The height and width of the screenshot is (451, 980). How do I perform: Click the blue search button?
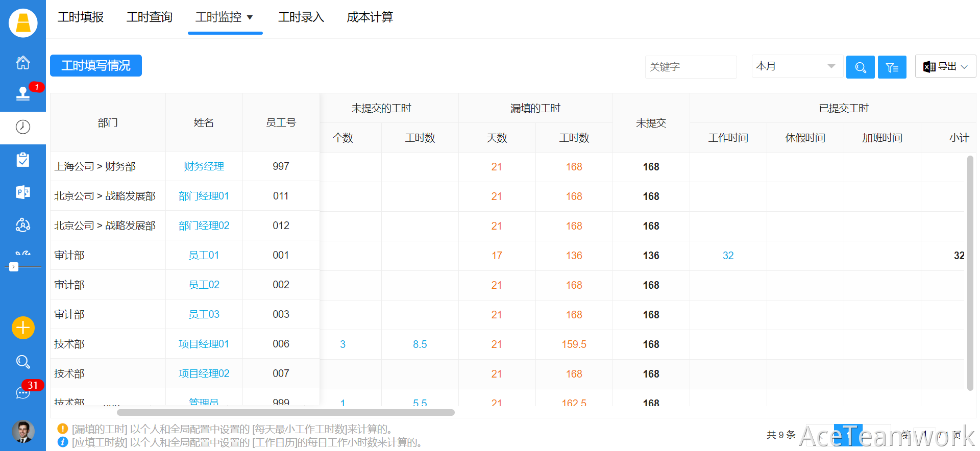[x=860, y=67]
